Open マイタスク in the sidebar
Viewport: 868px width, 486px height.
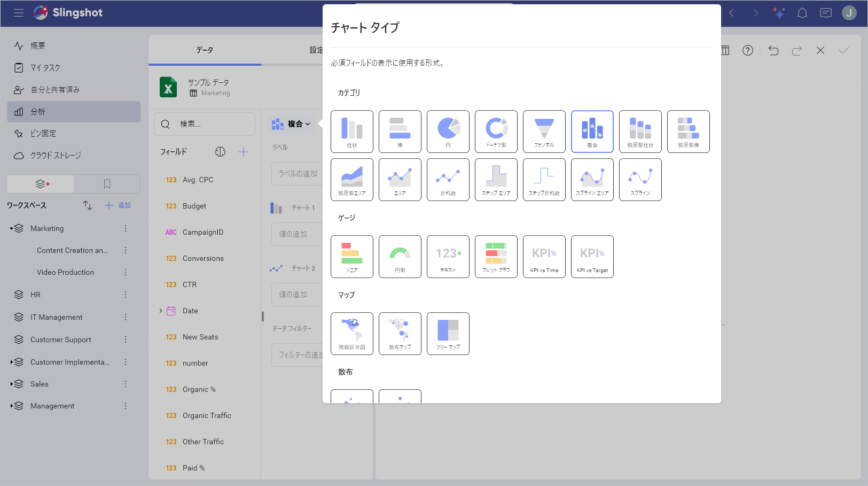74,68
